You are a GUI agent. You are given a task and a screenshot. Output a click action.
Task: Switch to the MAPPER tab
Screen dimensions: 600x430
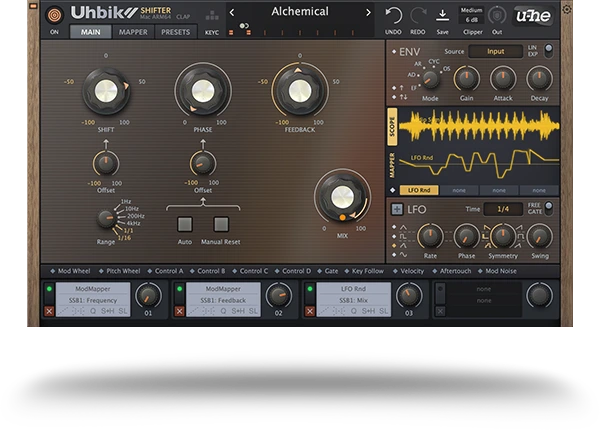point(133,32)
